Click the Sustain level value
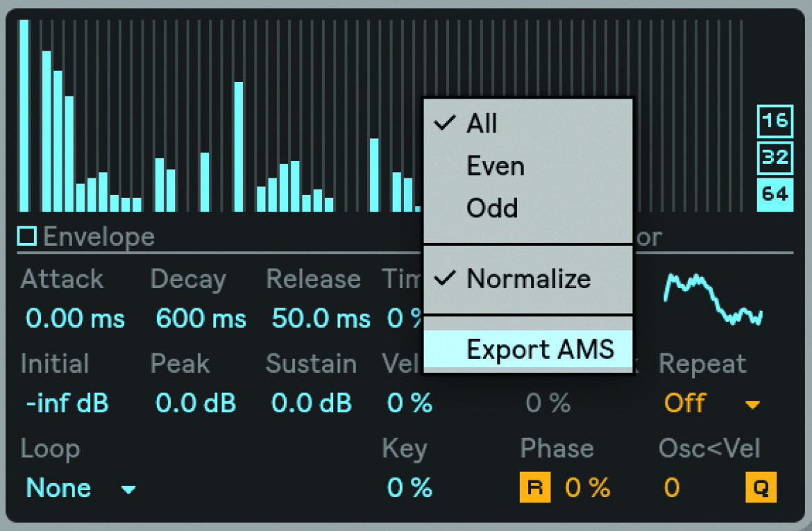Screen dimensions: 812x531 click(x=312, y=403)
